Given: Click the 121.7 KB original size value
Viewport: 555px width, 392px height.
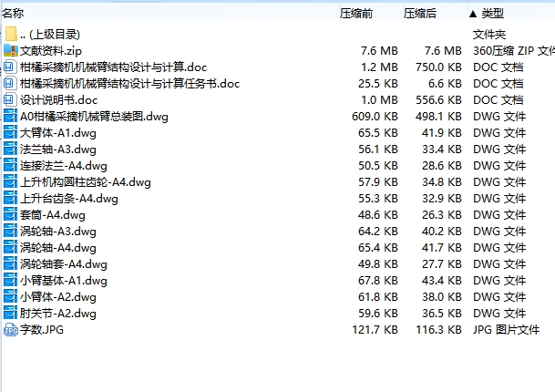Looking at the screenshot, I should [x=375, y=330].
